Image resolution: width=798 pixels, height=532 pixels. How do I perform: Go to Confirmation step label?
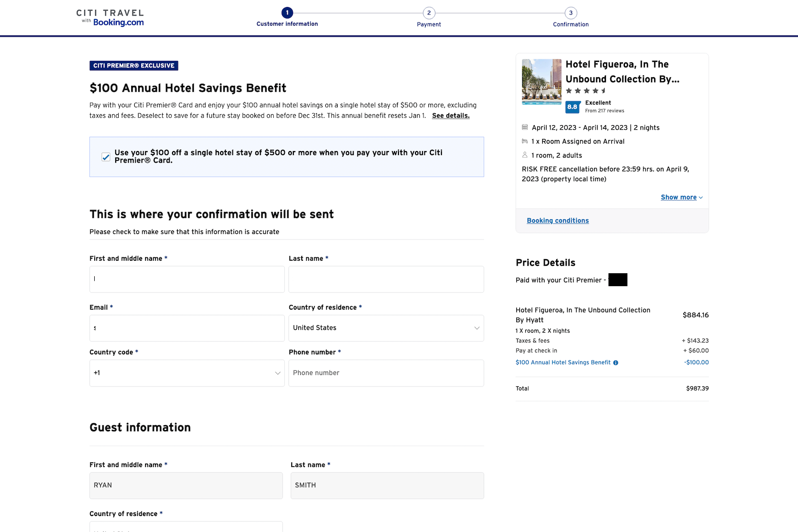pyautogui.click(x=571, y=24)
